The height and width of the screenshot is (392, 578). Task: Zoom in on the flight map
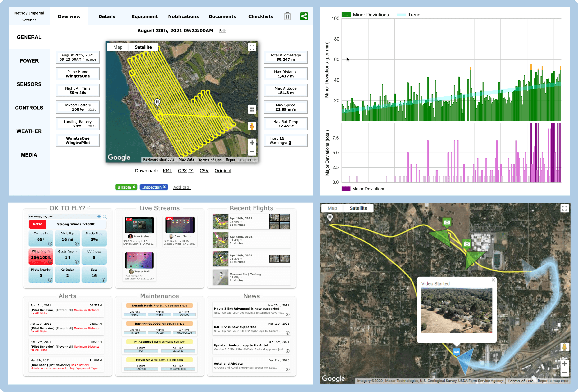click(x=252, y=143)
